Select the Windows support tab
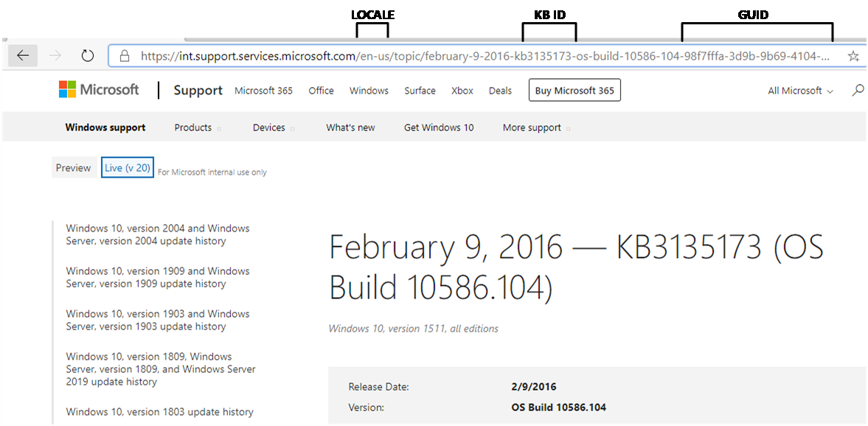This screenshot has height=426, width=868. pyautogui.click(x=105, y=127)
